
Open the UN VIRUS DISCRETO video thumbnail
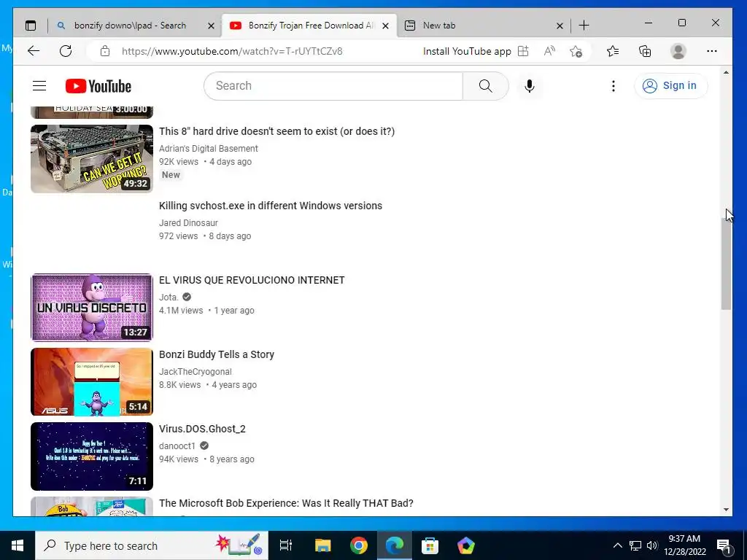point(92,308)
